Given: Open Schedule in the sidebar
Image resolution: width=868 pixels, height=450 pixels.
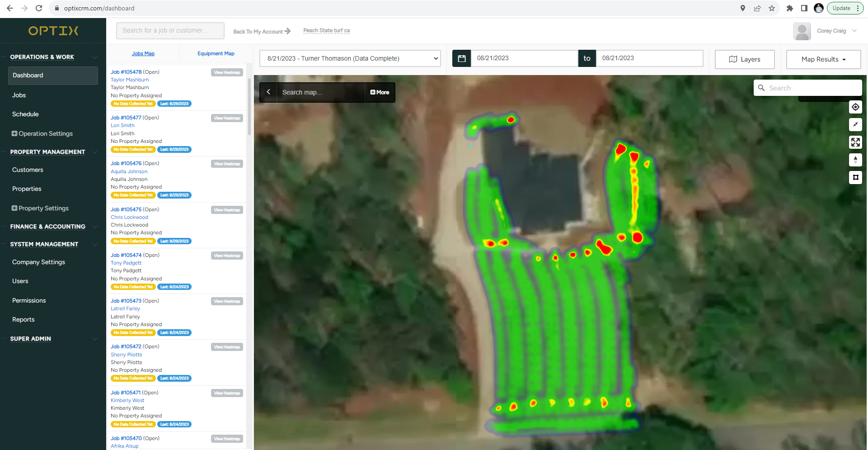Looking at the screenshot, I should (25, 114).
